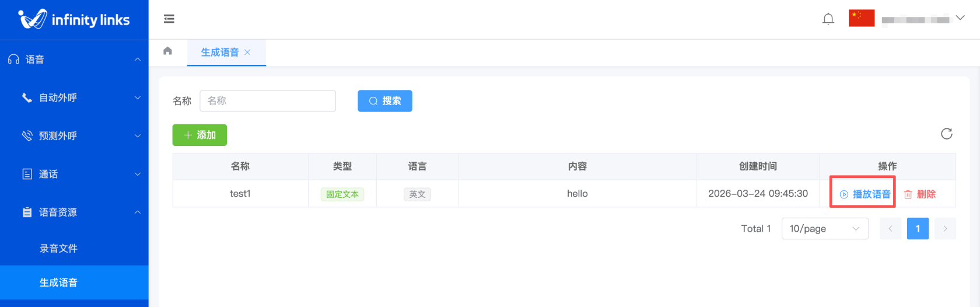The height and width of the screenshot is (307, 980).
Task: Go to home via house icon
Action: point(168,51)
